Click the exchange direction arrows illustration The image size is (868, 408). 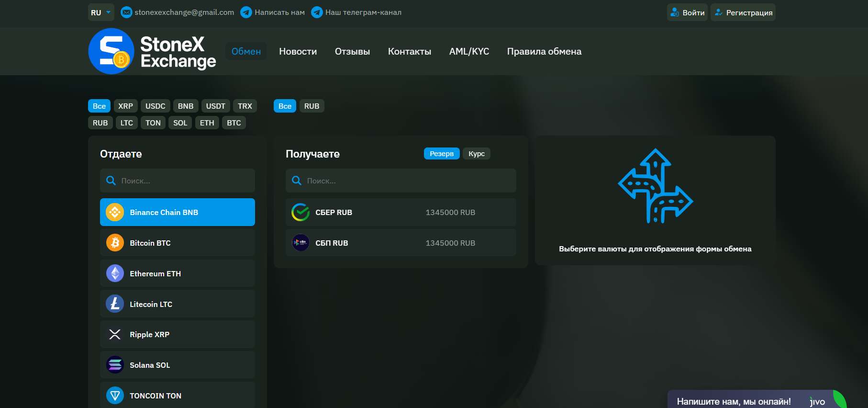click(655, 186)
